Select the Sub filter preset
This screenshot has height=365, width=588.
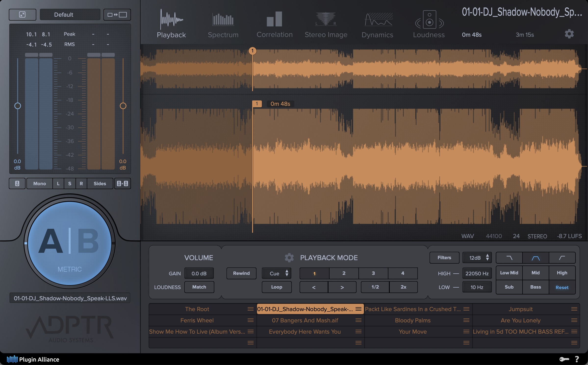509,287
